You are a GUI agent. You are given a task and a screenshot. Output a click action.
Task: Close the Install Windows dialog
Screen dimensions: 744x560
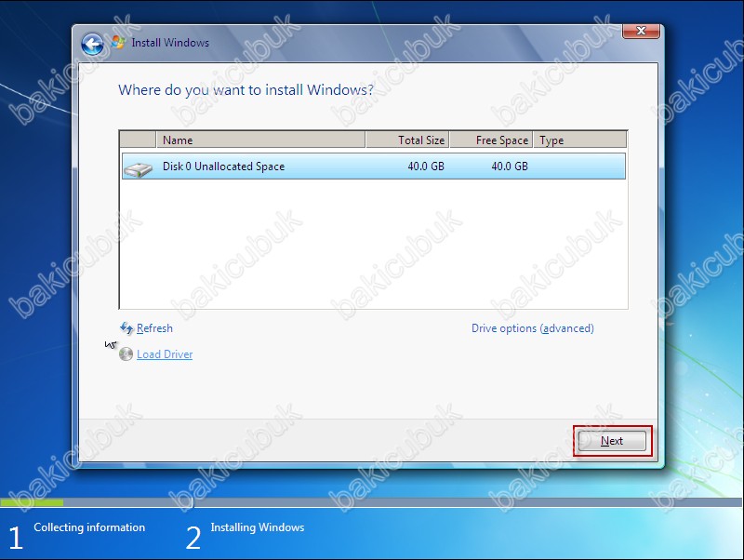(x=641, y=31)
